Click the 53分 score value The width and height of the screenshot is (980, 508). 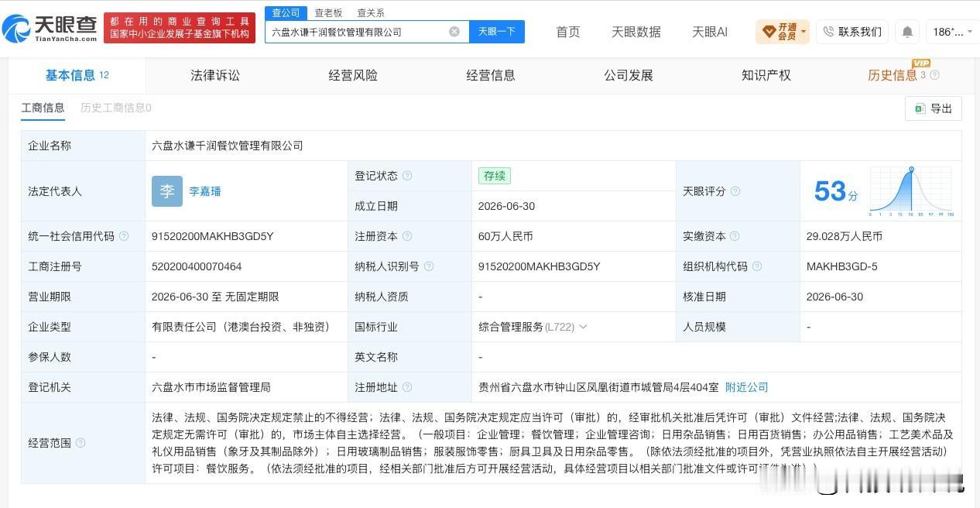coord(836,191)
